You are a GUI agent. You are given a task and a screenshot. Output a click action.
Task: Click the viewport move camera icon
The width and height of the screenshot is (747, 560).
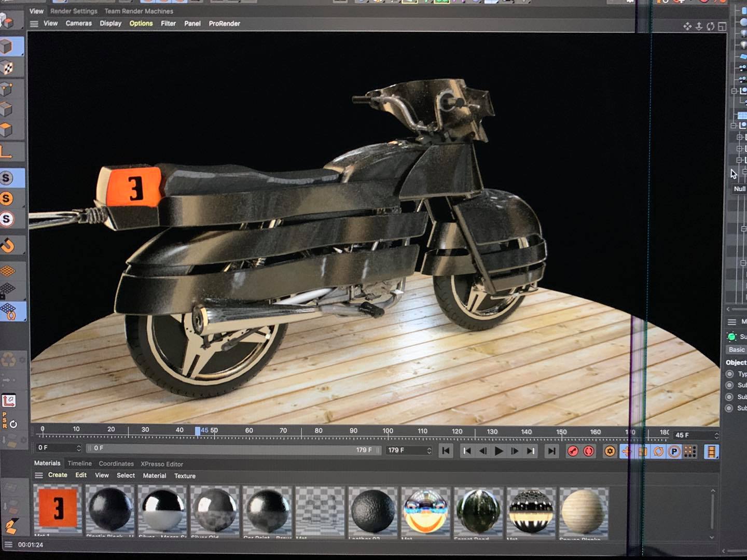[687, 26]
